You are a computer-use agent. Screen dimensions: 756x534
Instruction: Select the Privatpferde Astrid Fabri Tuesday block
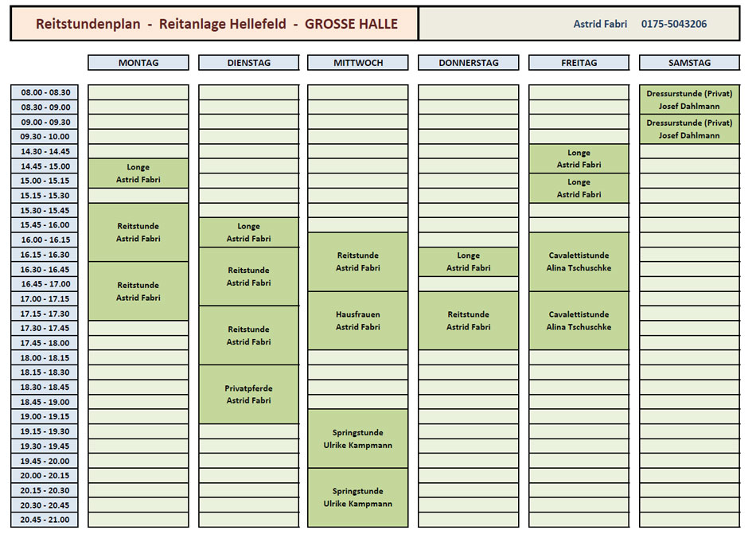pos(247,394)
